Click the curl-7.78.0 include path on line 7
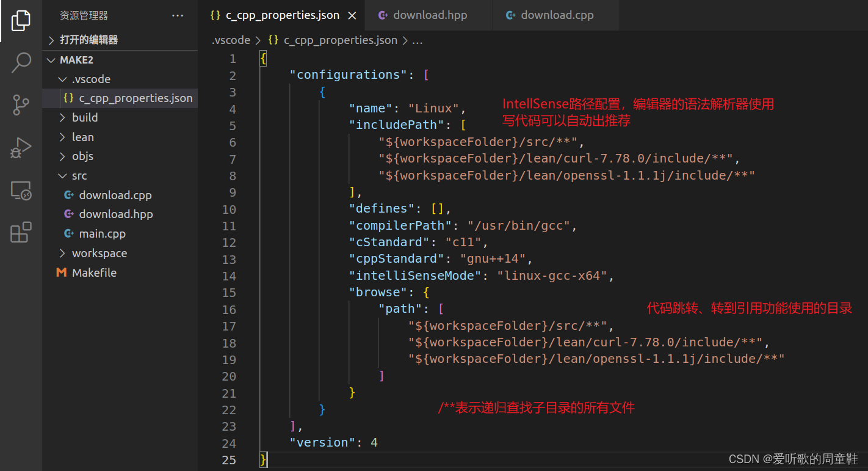The width and height of the screenshot is (868, 471). pos(555,159)
